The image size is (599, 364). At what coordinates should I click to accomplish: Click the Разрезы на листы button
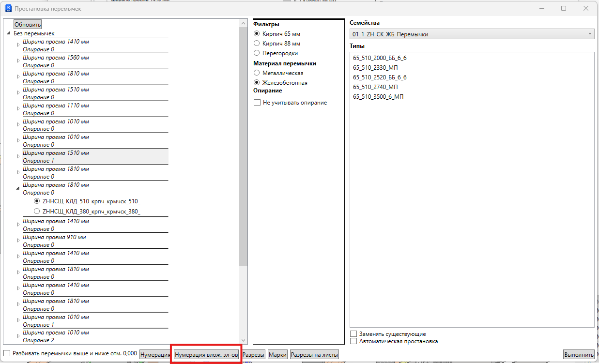(x=314, y=355)
